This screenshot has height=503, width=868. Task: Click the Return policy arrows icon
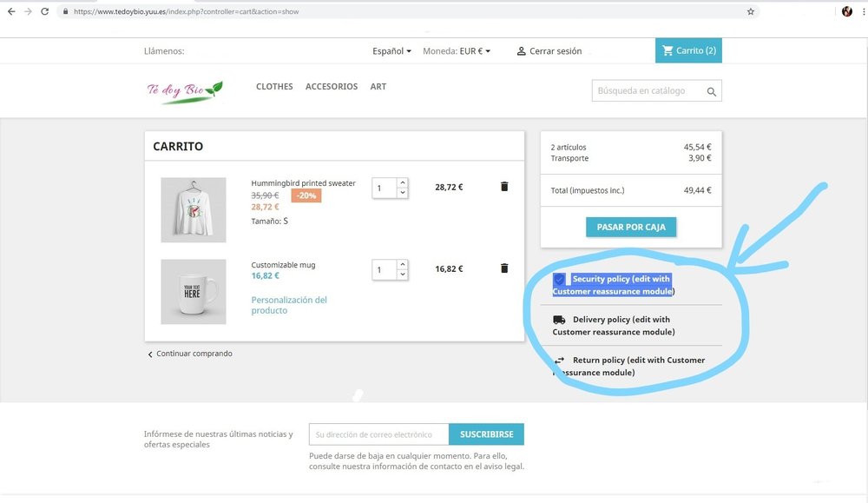[x=560, y=360]
